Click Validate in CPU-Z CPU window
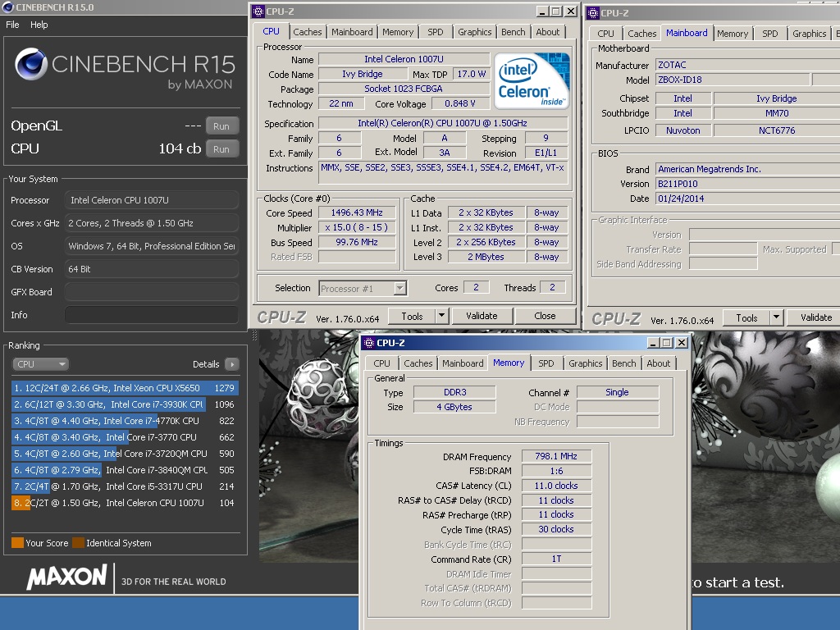The image size is (840, 630). 482,316
